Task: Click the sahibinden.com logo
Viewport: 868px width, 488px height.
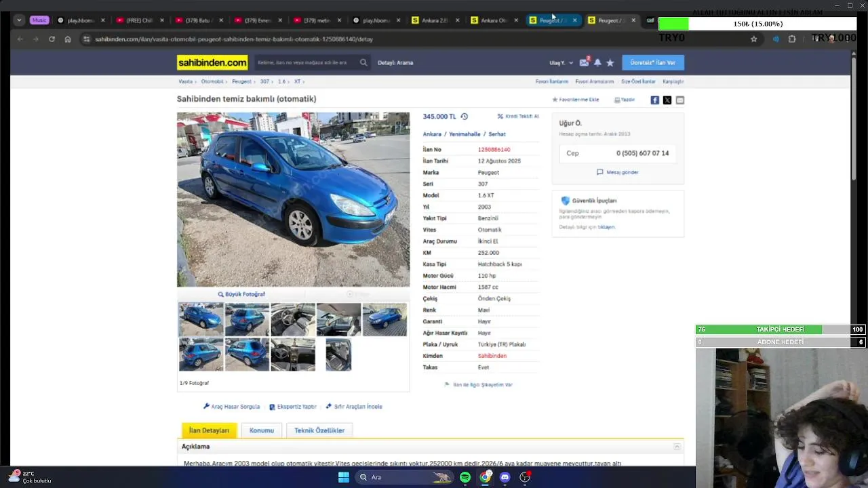Action: click(x=212, y=62)
